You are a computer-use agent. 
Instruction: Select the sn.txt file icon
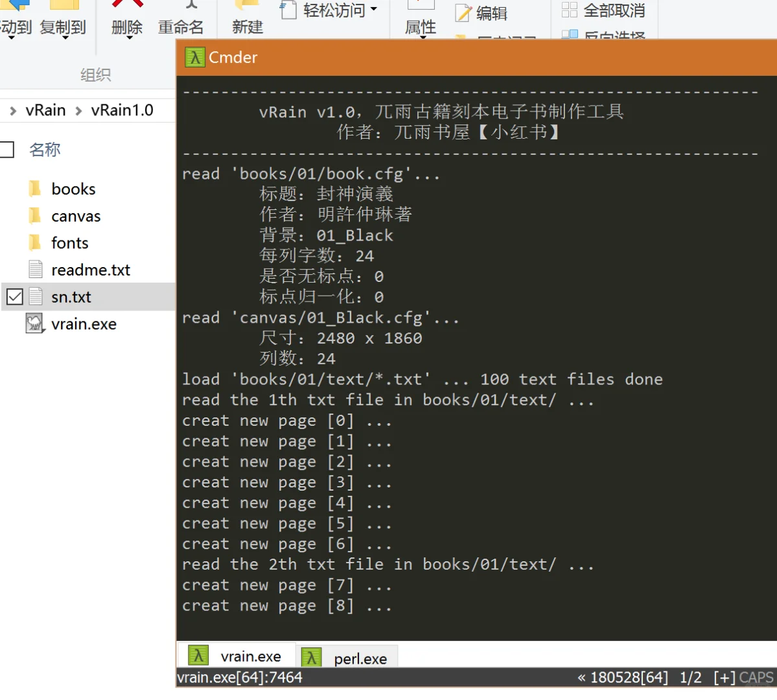[x=35, y=296]
